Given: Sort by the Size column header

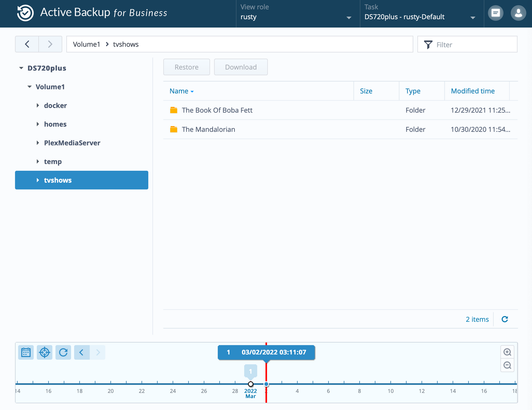Looking at the screenshot, I should 376,91.
